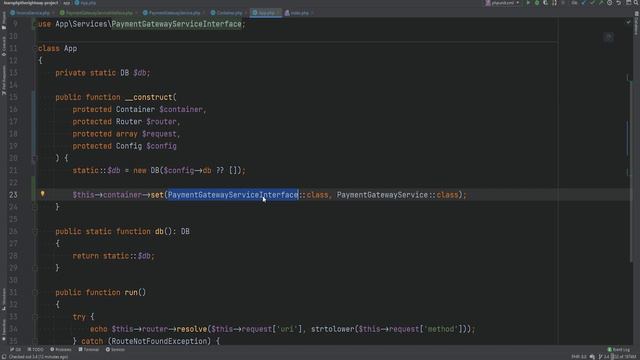Click the Git update project arrow icon
This screenshot has height=360, width=640.
583,3
